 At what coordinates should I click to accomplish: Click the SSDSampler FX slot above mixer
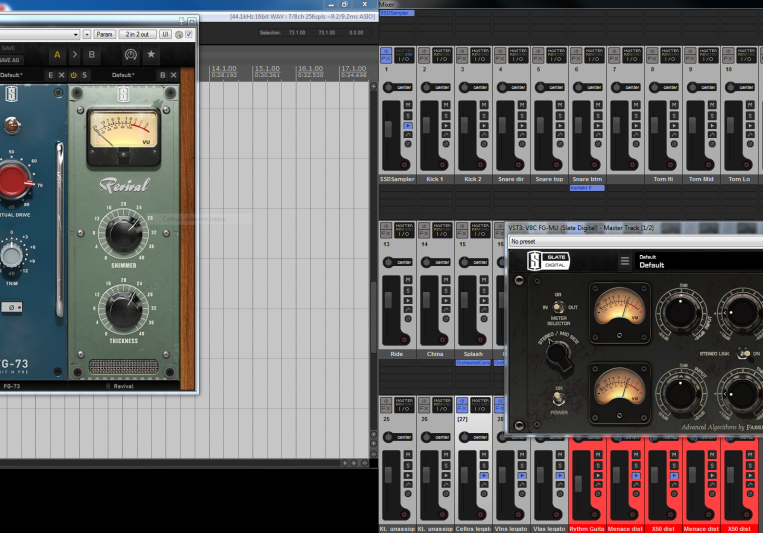click(x=397, y=13)
